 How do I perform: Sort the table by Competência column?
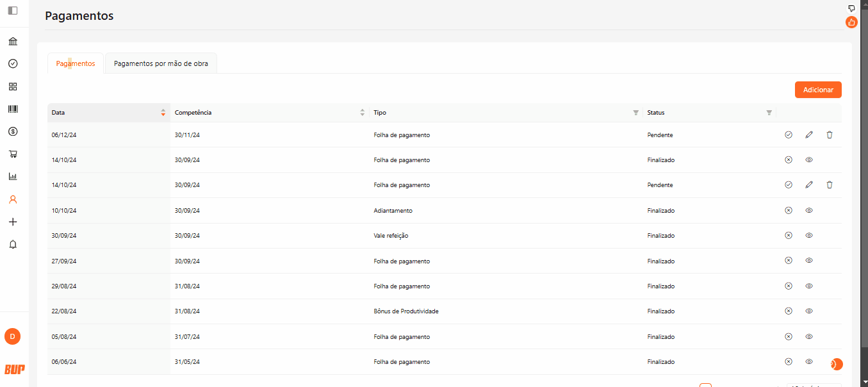pyautogui.click(x=363, y=113)
